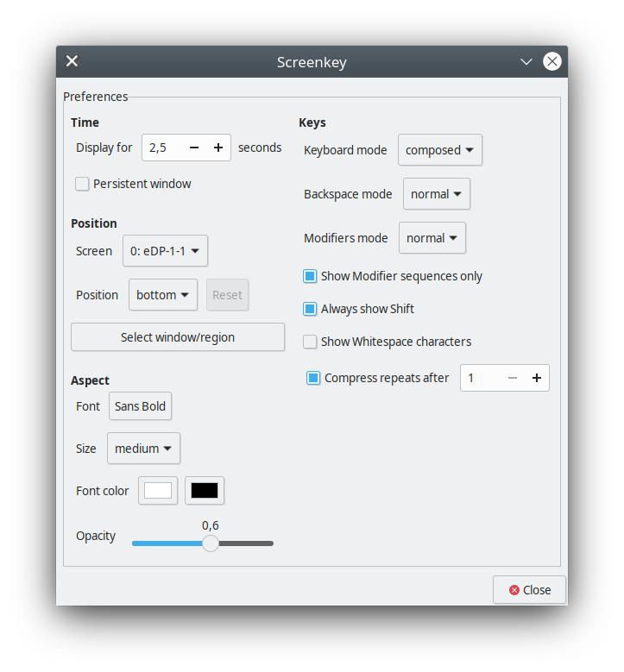
Task: Open the Screen selection dropdown
Action: coord(165,251)
